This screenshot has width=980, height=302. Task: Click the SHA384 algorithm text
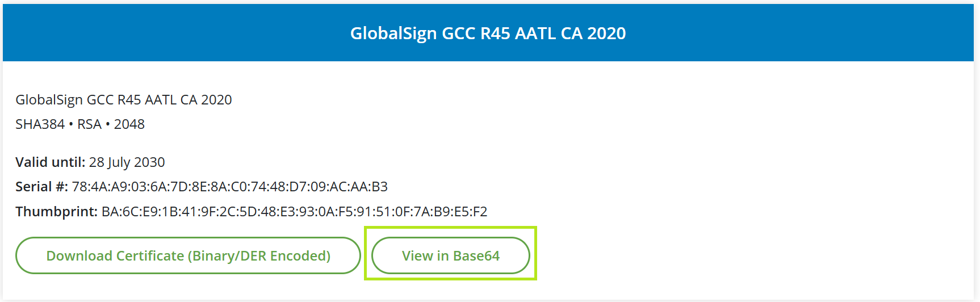tap(40, 124)
